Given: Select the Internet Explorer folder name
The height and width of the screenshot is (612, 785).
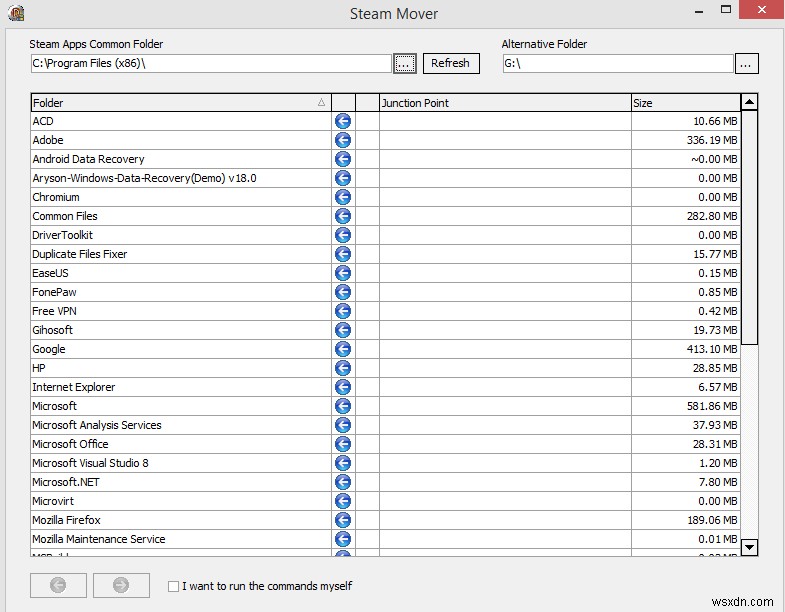Looking at the screenshot, I should (x=74, y=387).
